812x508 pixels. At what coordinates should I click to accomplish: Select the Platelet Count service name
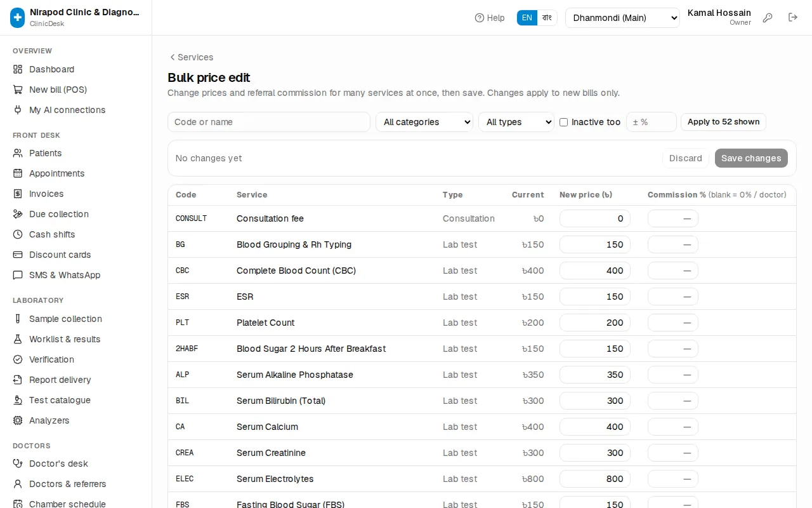265,323
